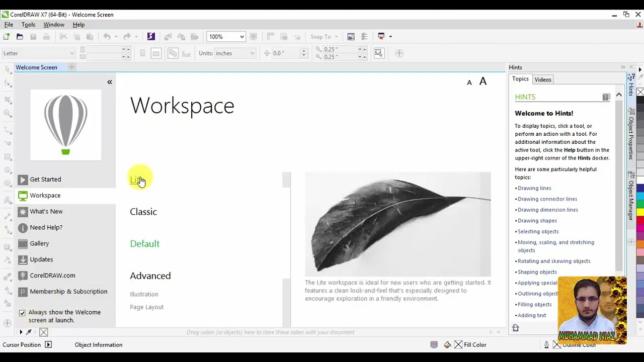Click the smaller text size A icon
This screenshot has width=644, height=362.
469,82
